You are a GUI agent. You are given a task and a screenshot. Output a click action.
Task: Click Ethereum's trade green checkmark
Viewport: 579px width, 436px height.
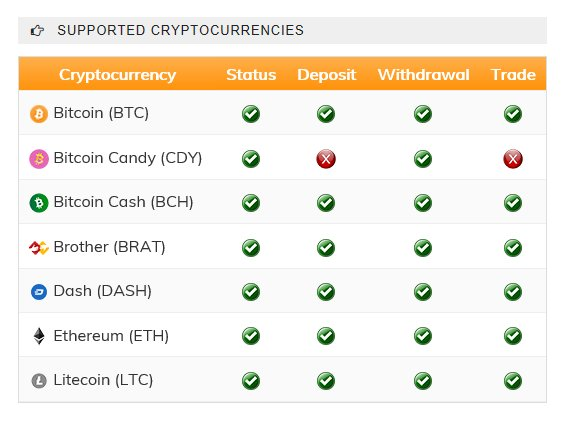[x=513, y=336]
